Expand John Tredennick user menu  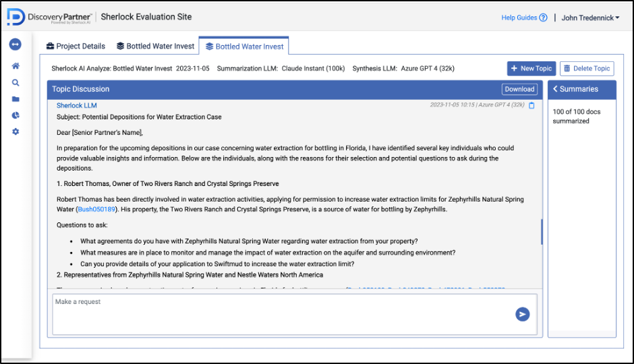click(x=590, y=18)
